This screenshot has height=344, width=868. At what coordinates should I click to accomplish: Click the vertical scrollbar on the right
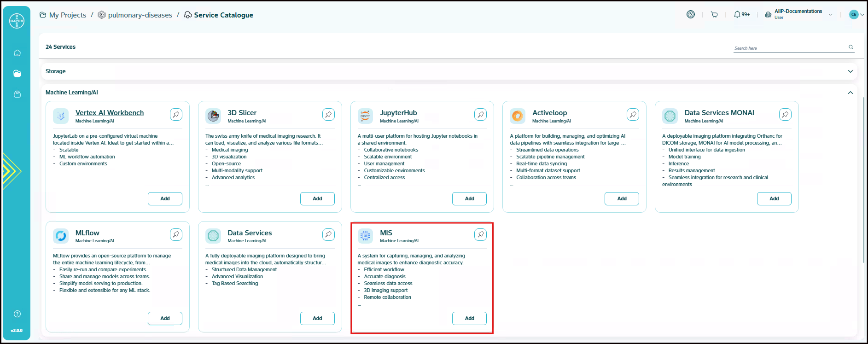pos(863,180)
